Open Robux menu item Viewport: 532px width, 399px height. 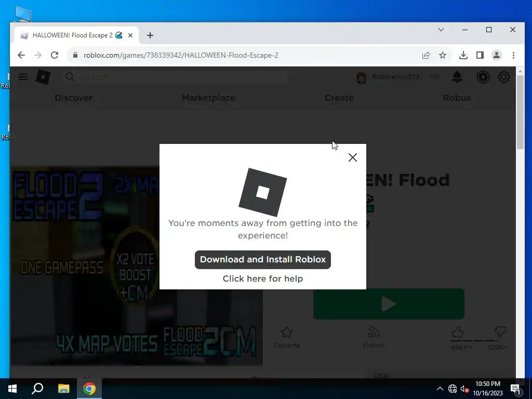point(457,98)
